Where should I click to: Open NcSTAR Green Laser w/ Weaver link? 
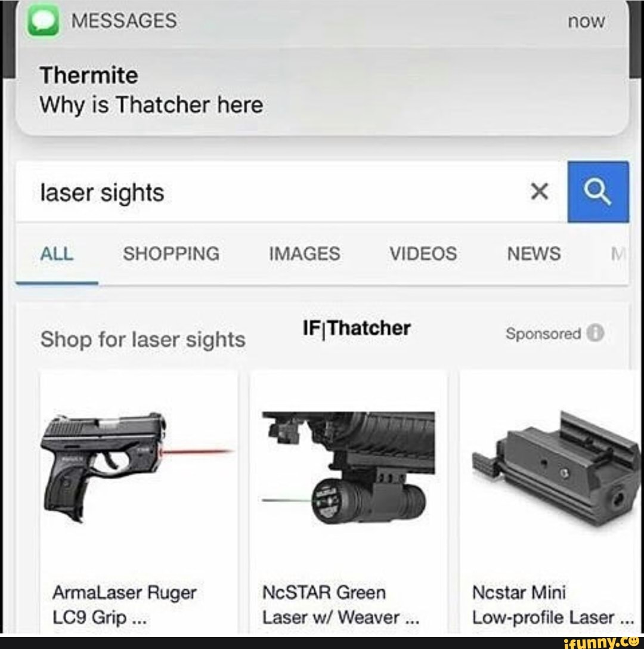click(340, 605)
